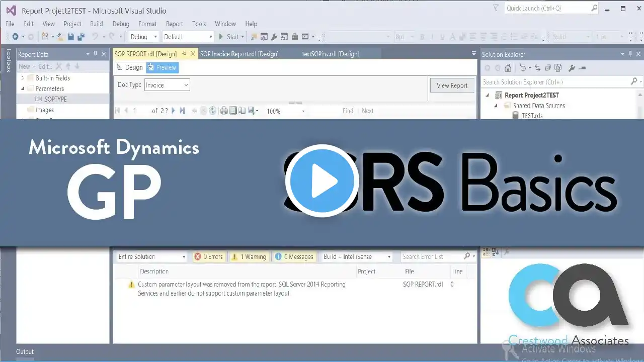Image resolution: width=644 pixels, height=362 pixels.
Task: Click the New Project toolbar icon
Action: click(46, 37)
